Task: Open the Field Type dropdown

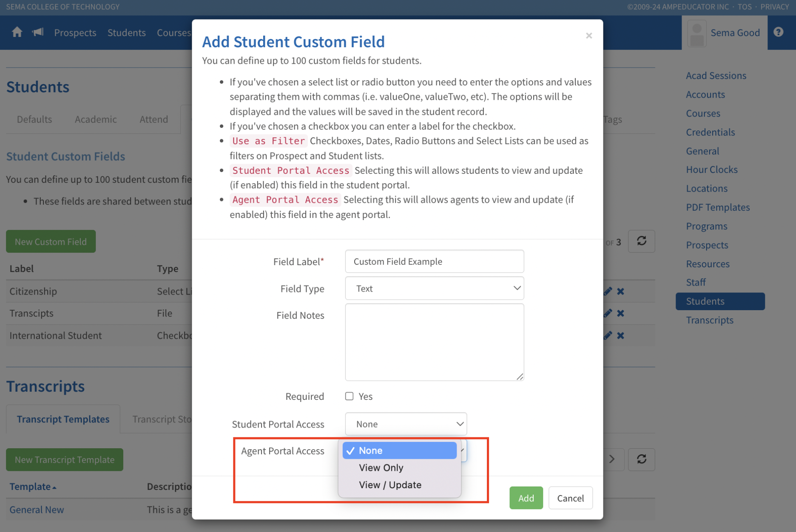Action: pyautogui.click(x=434, y=289)
